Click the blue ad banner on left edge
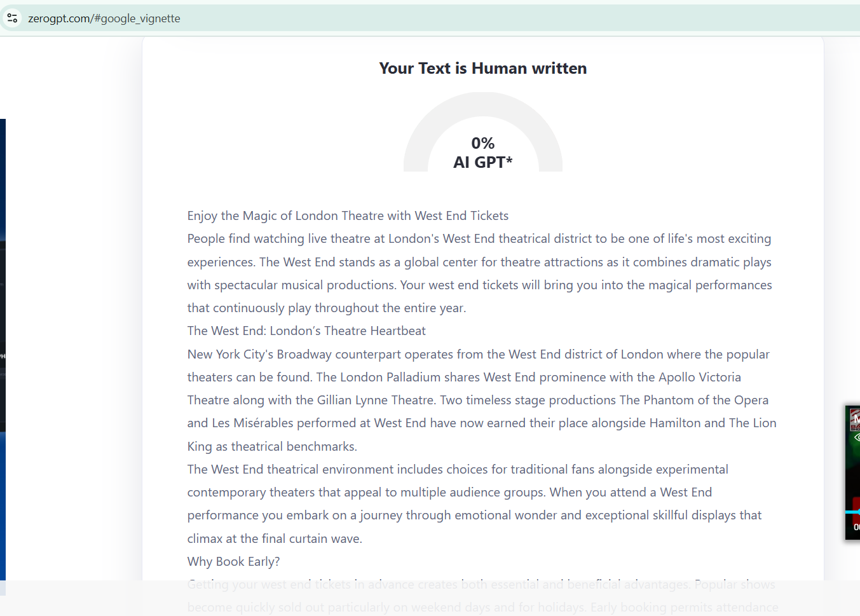This screenshot has width=860, height=616. (x=3, y=350)
